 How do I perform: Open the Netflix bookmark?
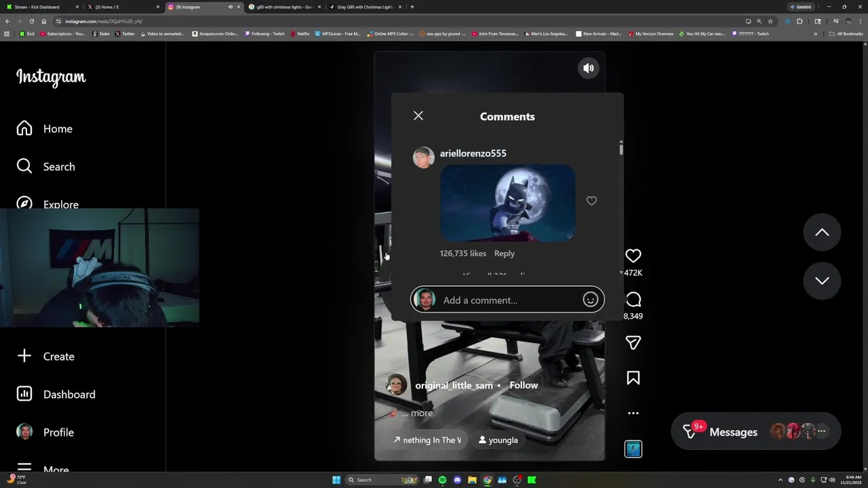[300, 33]
